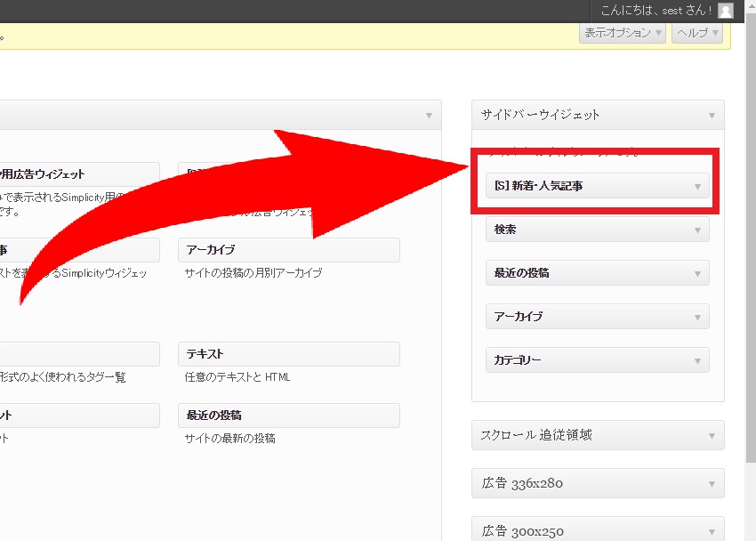Open the 表示オプション dropdown

623,33
